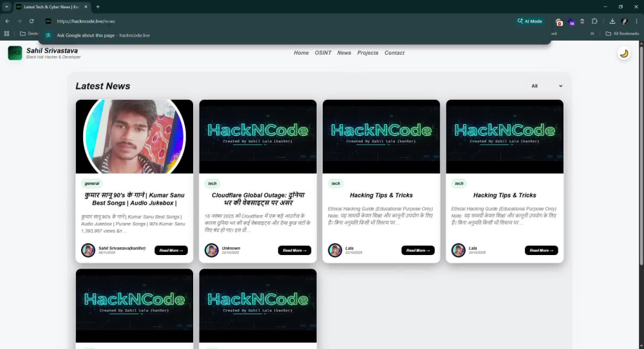This screenshot has height=349, width=644.
Task: Click the tech tag on the Cloudflare card
Action: (x=213, y=184)
